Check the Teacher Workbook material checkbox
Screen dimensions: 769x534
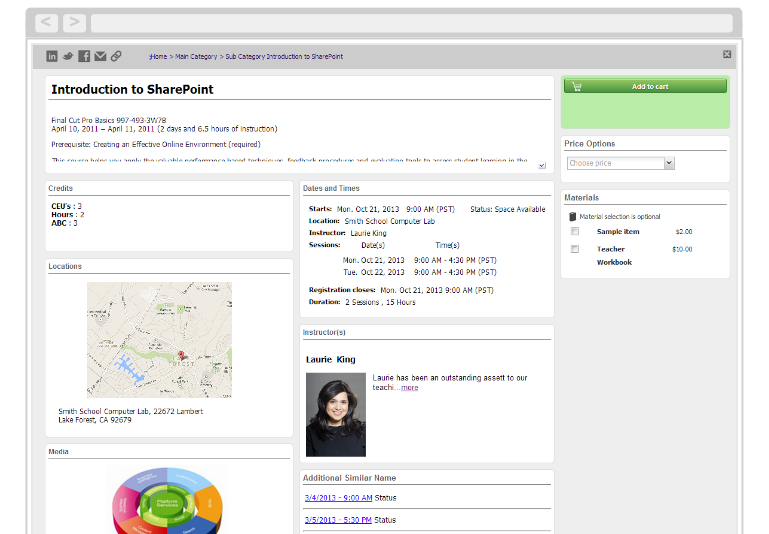pyautogui.click(x=575, y=249)
